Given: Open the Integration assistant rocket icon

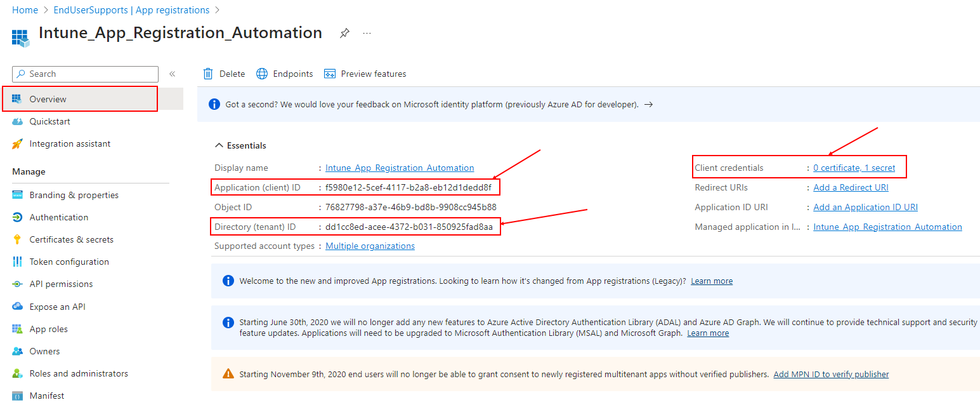Looking at the screenshot, I should 17,144.
